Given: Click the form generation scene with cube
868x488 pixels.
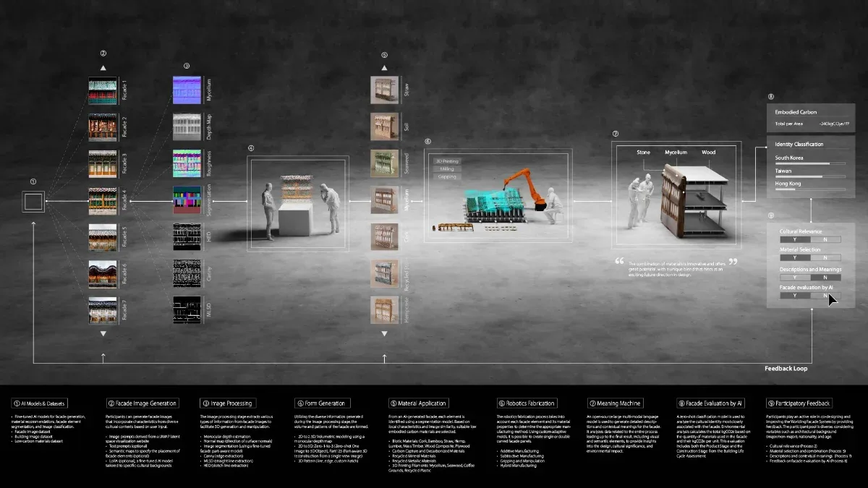Looking at the screenshot, I should [x=299, y=204].
